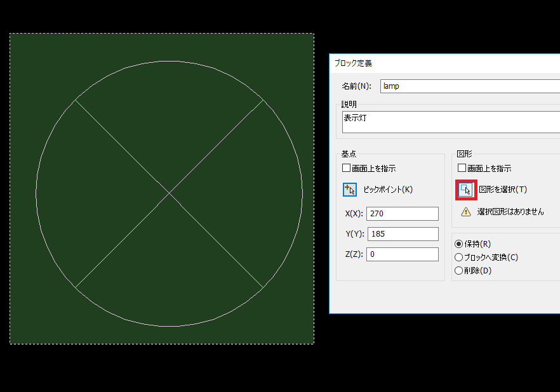Click the ピックポイント(K) pick point icon

click(349, 189)
